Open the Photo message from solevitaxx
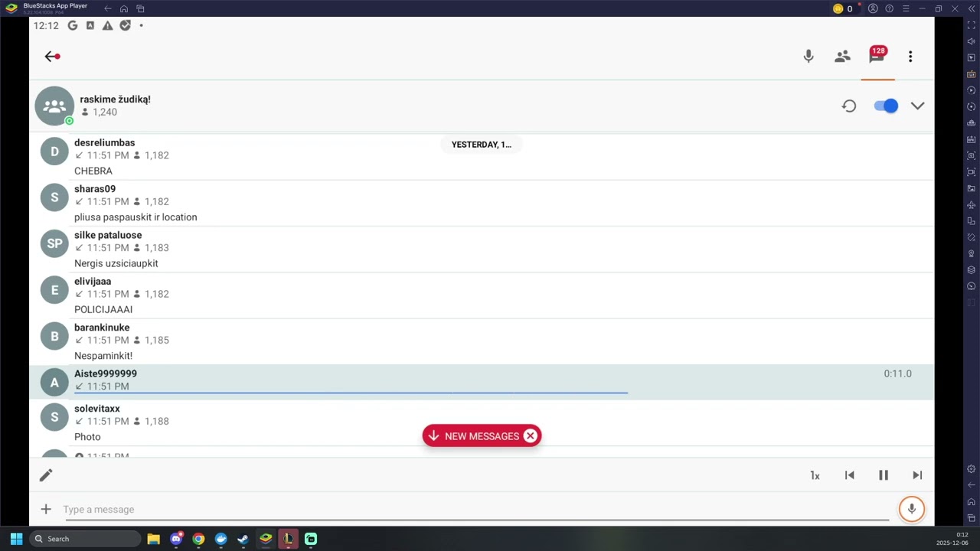The image size is (980, 551). (x=87, y=437)
